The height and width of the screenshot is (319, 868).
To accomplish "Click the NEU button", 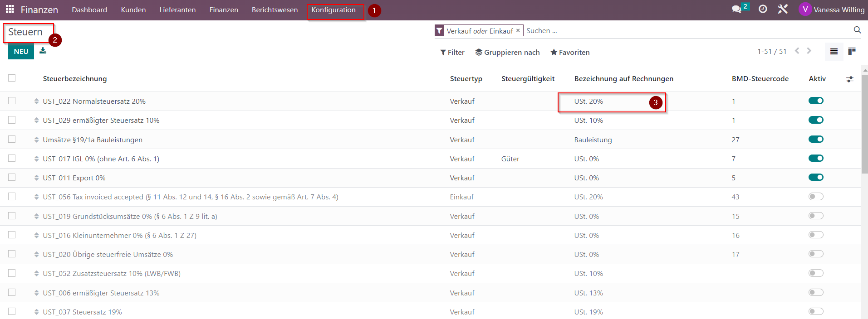I will 21,51.
